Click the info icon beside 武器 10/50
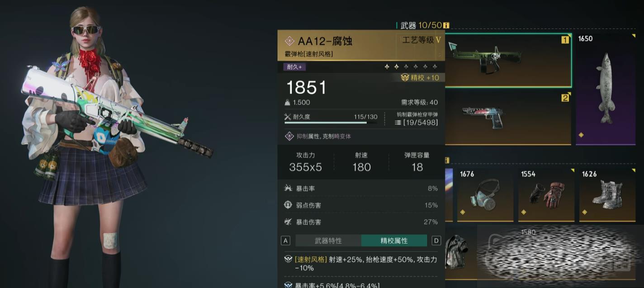The height and width of the screenshot is (288, 644). click(446, 26)
